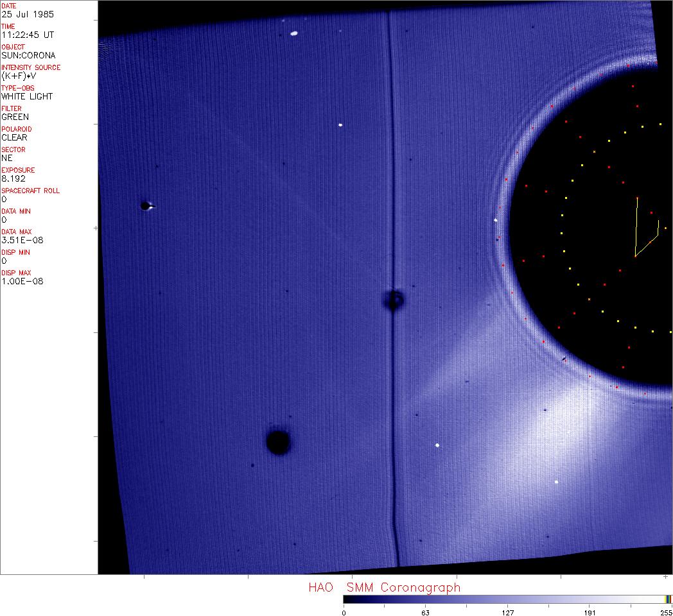
Task: Click the comet-shaped bright spot at far left
Action: [x=146, y=206]
